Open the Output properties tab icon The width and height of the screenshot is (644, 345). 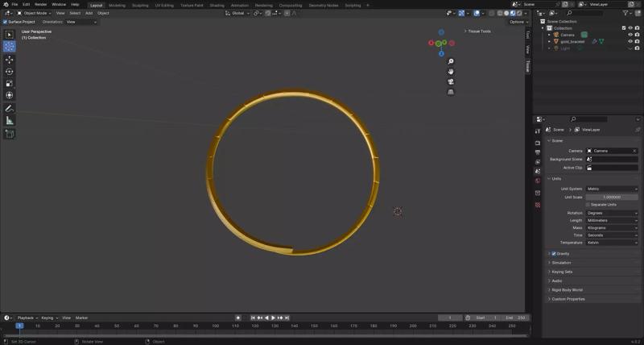[x=538, y=152]
